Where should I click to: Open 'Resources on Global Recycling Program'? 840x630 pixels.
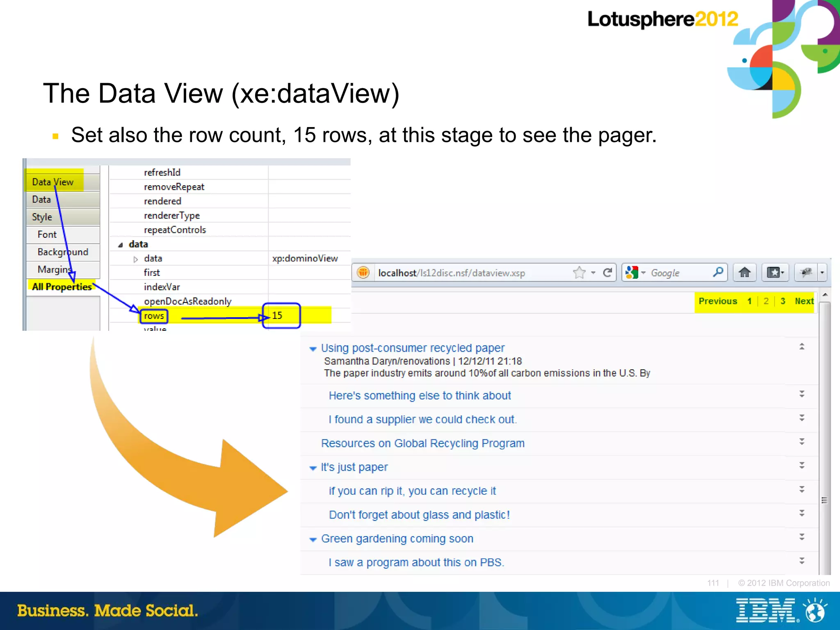422,443
